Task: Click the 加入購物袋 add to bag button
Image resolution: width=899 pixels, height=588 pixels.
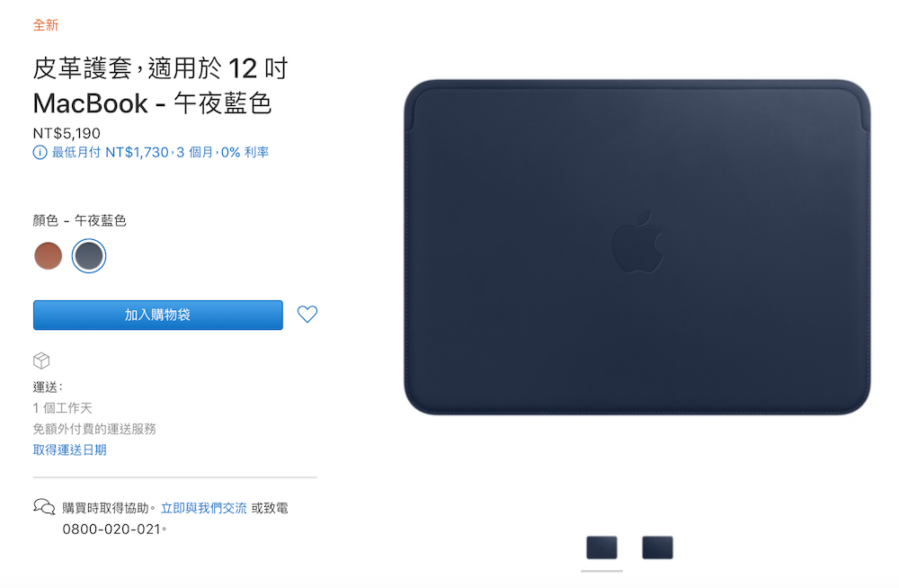Action: [x=157, y=315]
